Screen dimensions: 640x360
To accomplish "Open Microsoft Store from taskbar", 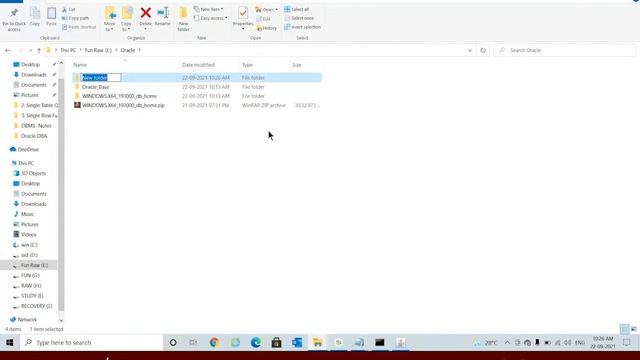I will (276, 342).
